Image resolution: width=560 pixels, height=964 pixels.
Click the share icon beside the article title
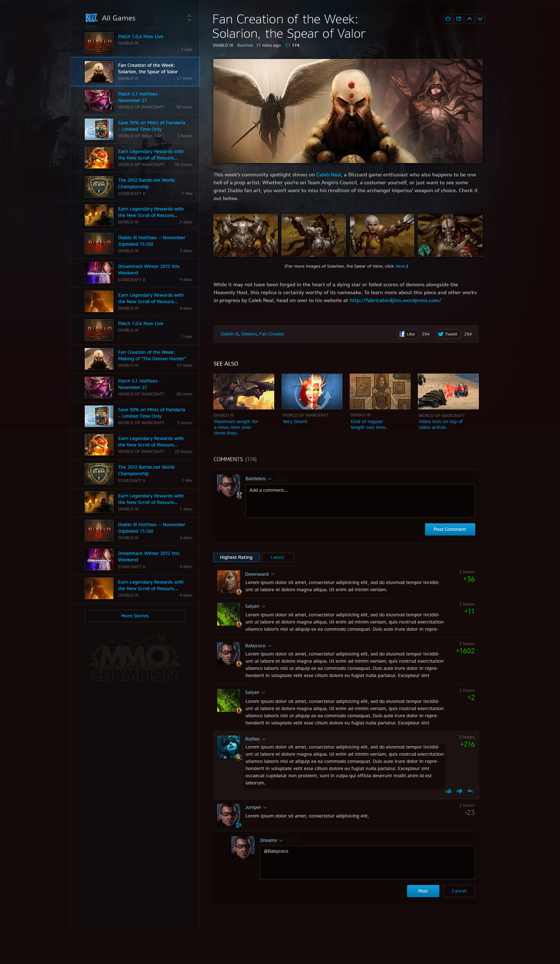[x=459, y=19]
